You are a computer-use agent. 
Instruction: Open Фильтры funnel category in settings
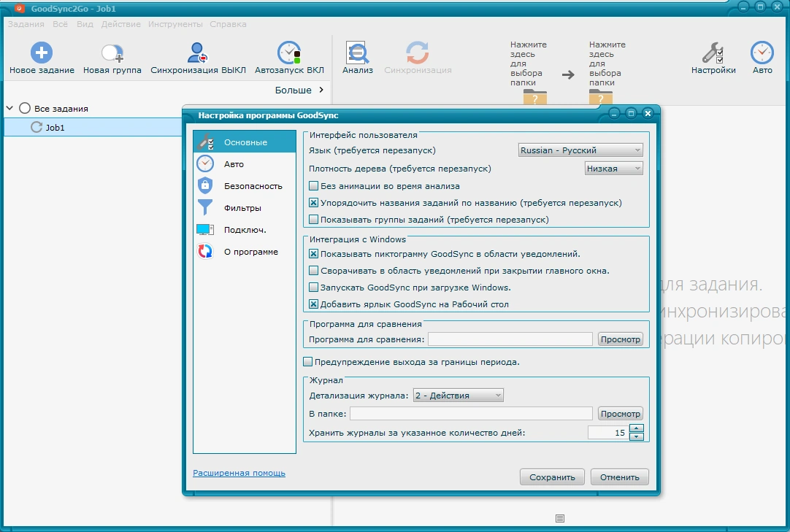coord(245,208)
